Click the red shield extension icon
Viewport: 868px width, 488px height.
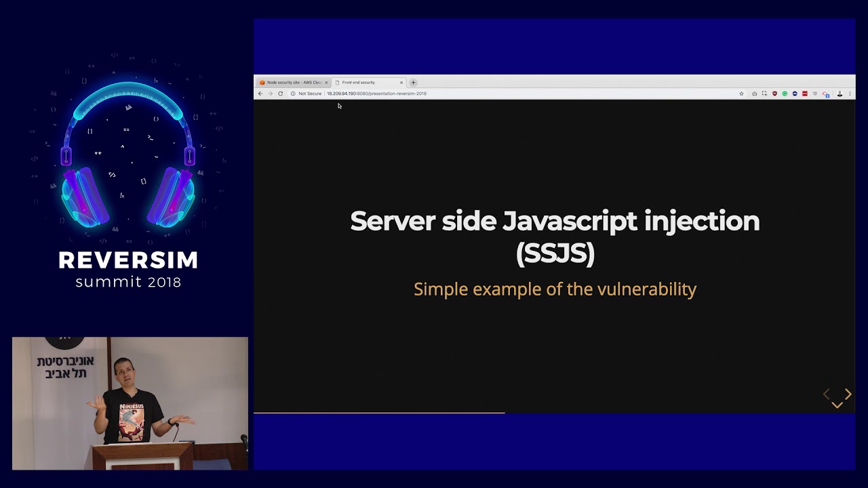(x=774, y=94)
